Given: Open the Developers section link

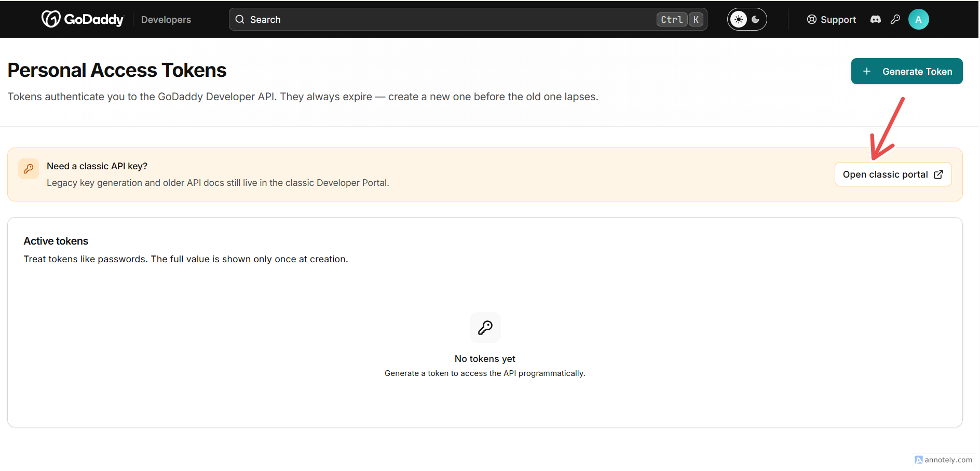Looking at the screenshot, I should click(166, 20).
